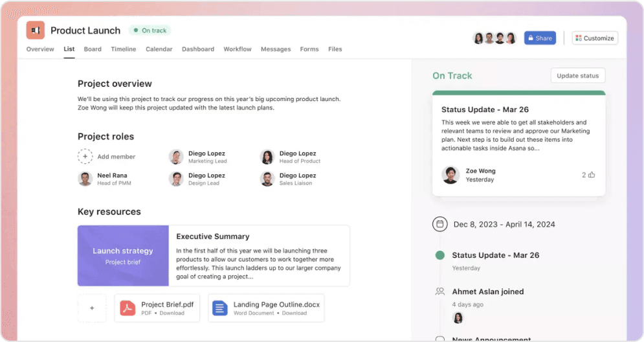Click the Share button
The width and height of the screenshot is (644, 342).
pos(540,38)
